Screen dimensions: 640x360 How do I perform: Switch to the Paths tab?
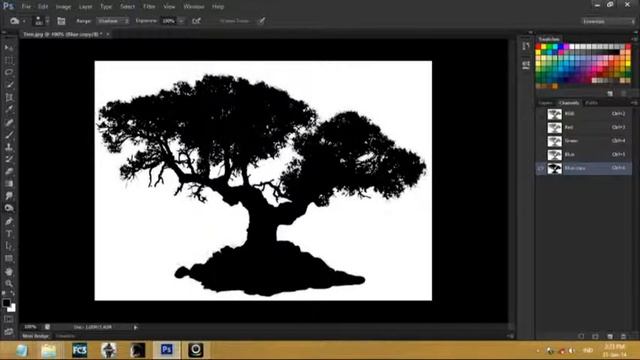coord(591,103)
